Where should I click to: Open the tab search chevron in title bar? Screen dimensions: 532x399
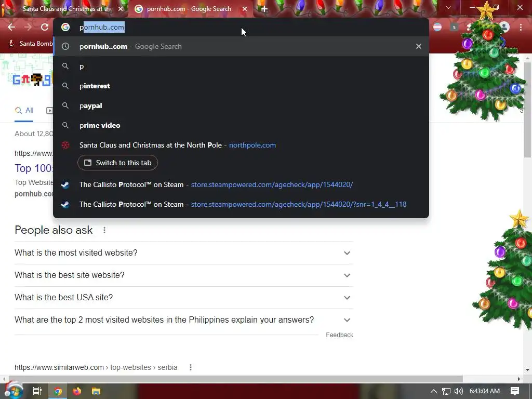448,7
